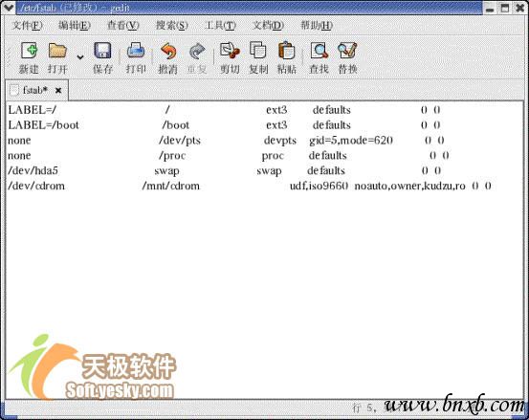Open the 搜索(S) menu
The width and height of the screenshot is (529, 420).
pyautogui.click(x=171, y=25)
